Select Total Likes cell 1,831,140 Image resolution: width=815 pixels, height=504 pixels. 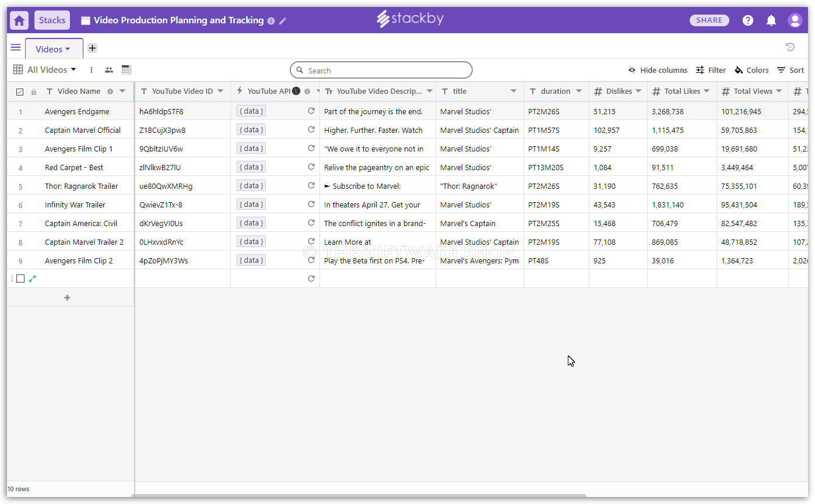[x=682, y=205]
